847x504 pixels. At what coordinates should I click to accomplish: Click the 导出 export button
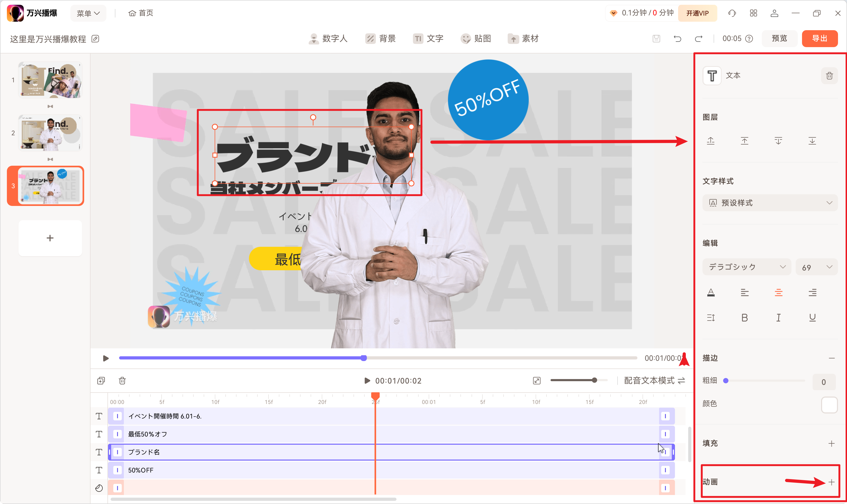[x=819, y=38]
